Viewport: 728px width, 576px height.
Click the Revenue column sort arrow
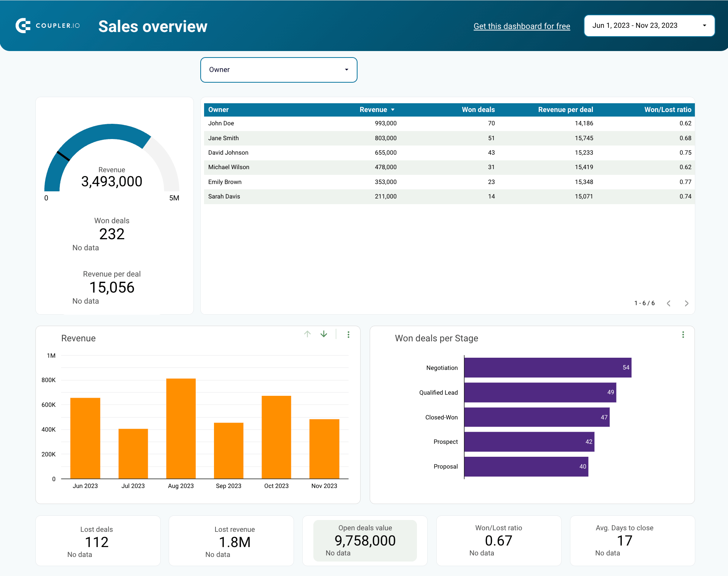[393, 110]
